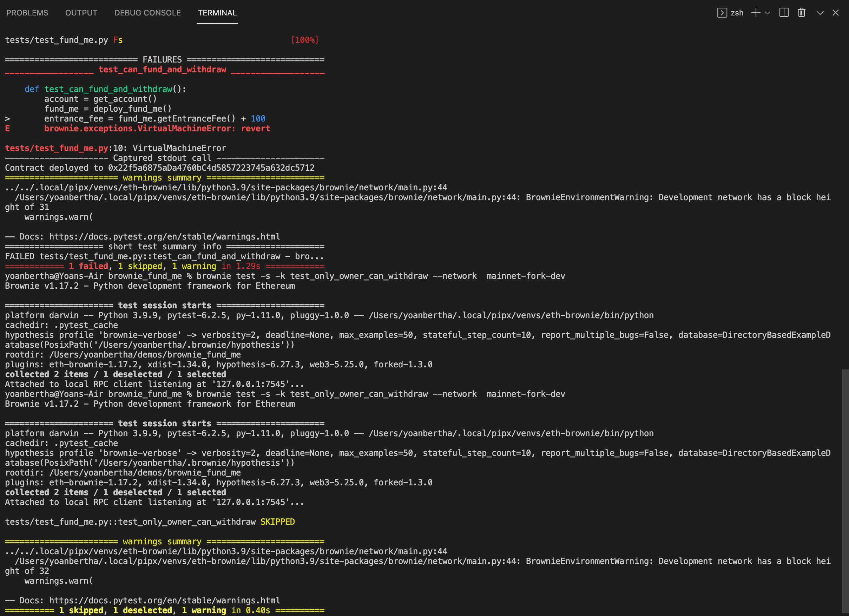Viewport: 849px width, 616px height.
Task: Select the DEBUG CONSOLE tab
Action: [147, 12]
